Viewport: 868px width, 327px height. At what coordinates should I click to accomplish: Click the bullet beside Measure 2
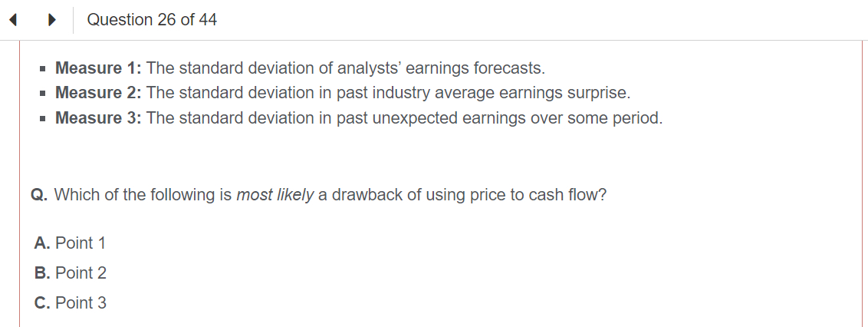pyautogui.click(x=45, y=94)
